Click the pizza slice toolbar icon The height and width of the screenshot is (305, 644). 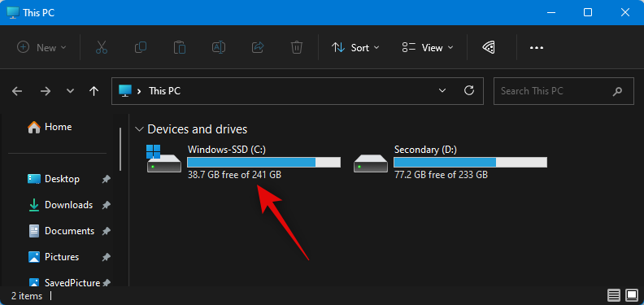pyautogui.click(x=488, y=48)
